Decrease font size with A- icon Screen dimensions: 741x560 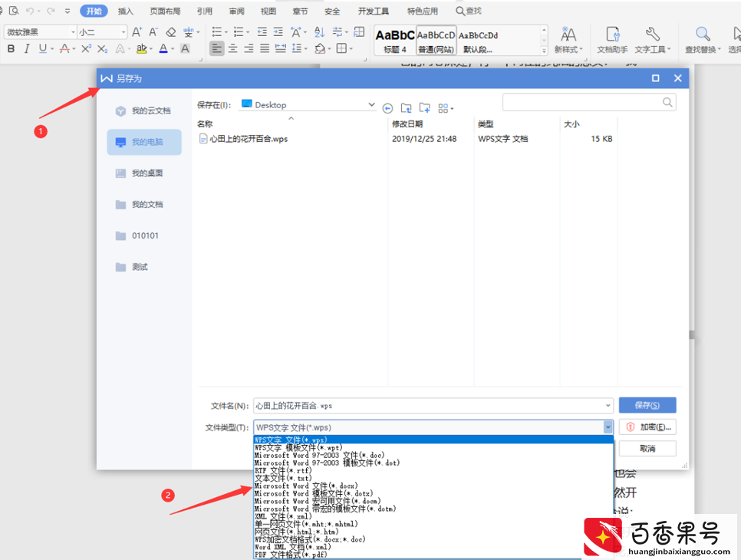[153, 32]
